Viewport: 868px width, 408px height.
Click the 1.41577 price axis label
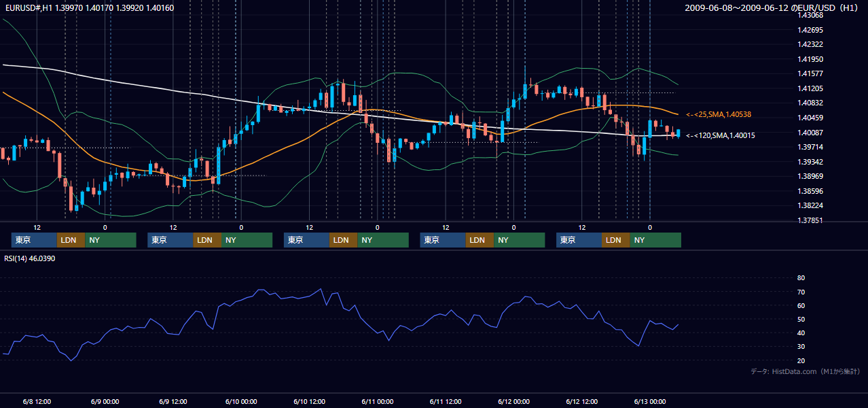pyautogui.click(x=810, y=73)
